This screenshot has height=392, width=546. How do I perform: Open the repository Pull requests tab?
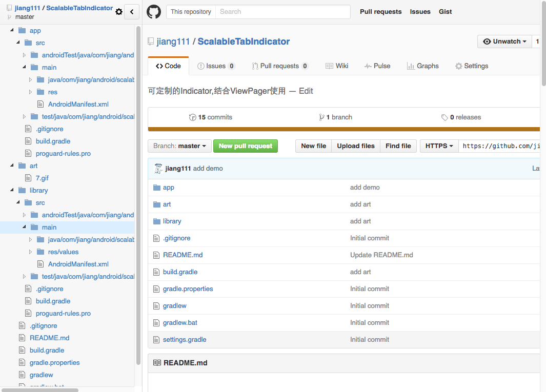point(280,66)
